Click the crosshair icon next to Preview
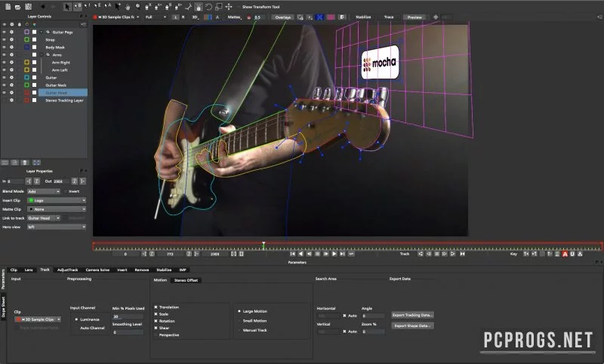Image resolution: width=604 pixels, height=364 pixels. click(436, 17)
